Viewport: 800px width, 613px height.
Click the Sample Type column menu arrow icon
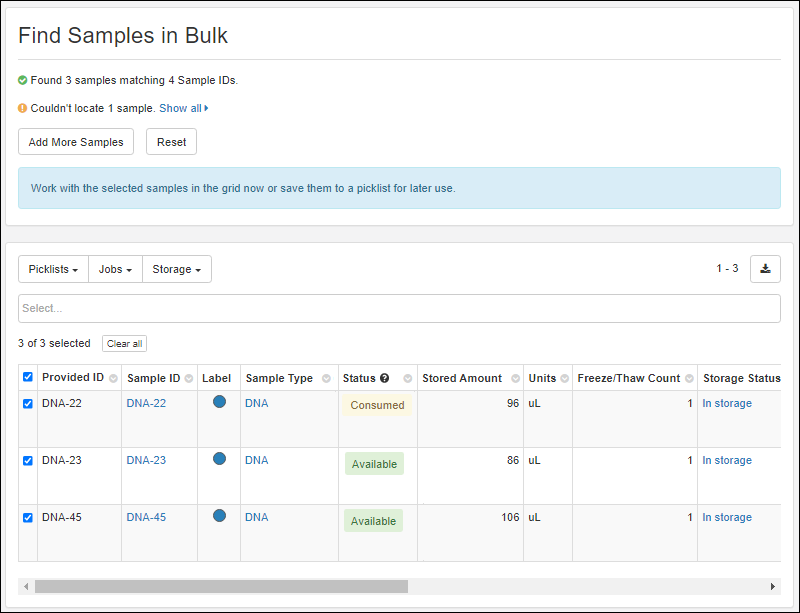326,379
